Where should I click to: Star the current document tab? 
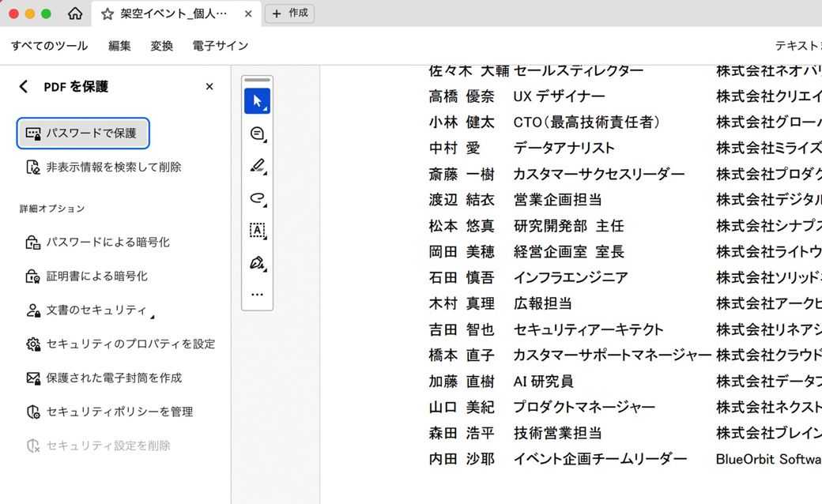point(107,14)
